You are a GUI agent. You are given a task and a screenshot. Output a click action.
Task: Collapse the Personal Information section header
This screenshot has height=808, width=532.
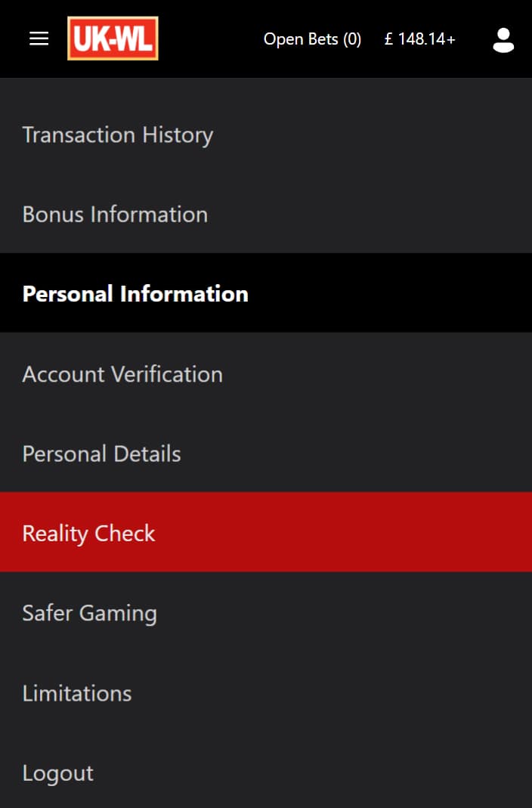click(x=266, y=293)
